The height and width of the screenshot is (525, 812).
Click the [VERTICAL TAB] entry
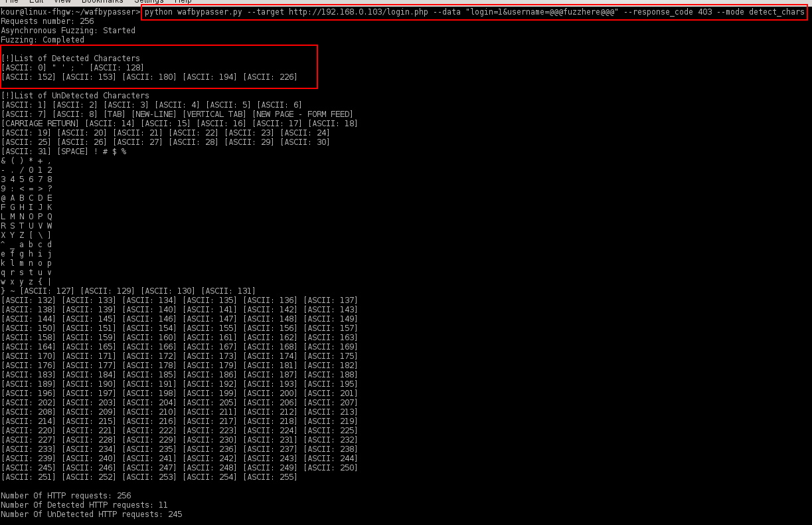(214, 114)
